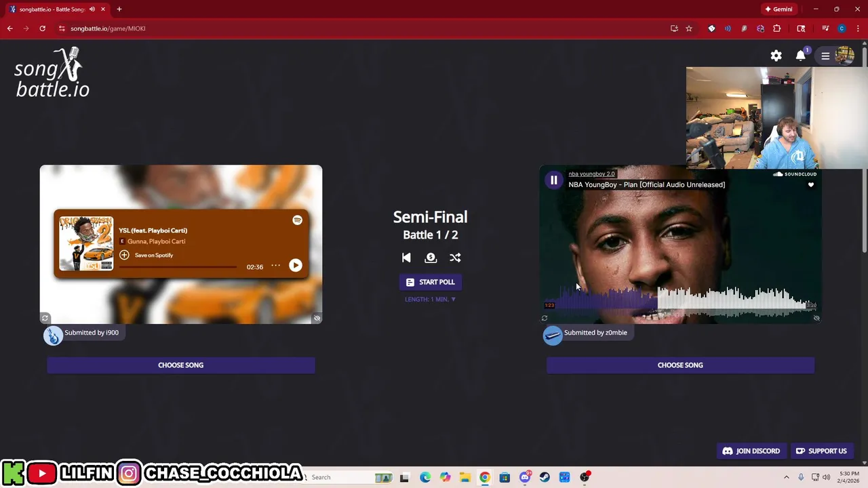868x488 pixels.
Task: Seek within the Spotify track progress bar
Action: tap(178, 267)
